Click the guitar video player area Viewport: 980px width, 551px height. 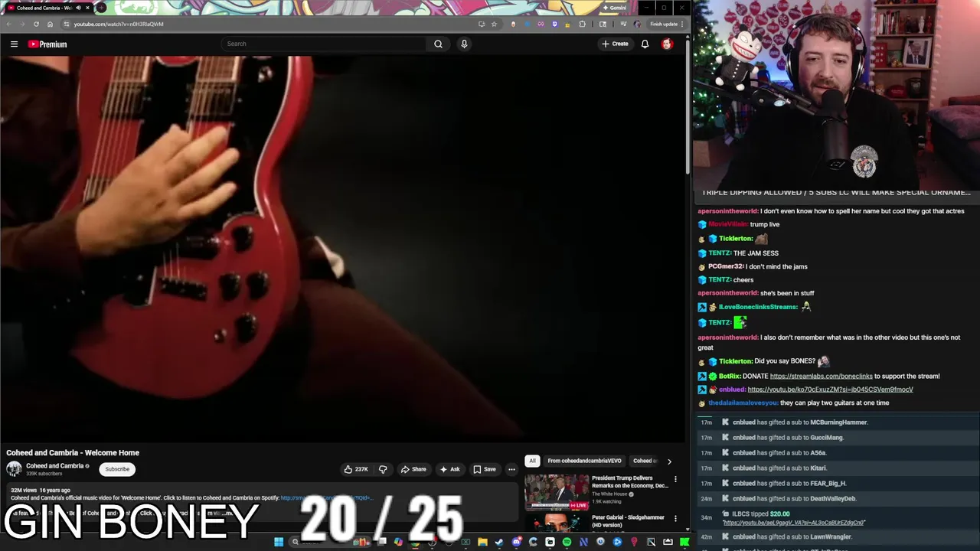click(x=344, y=249)
